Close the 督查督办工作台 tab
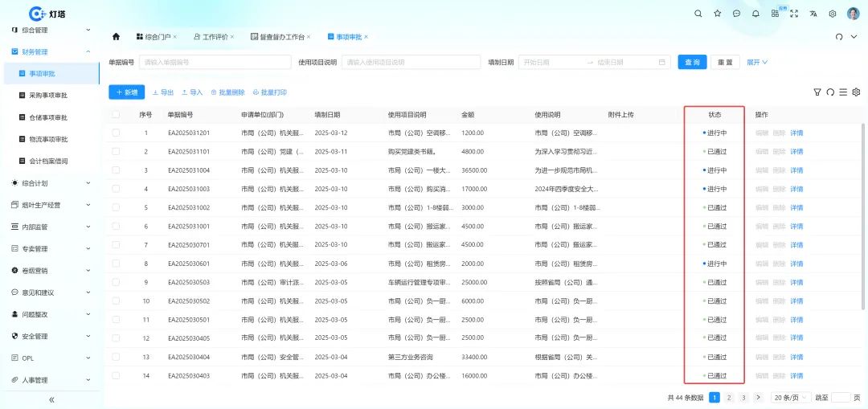Screen dimensions: 868x409 (309, 36)
